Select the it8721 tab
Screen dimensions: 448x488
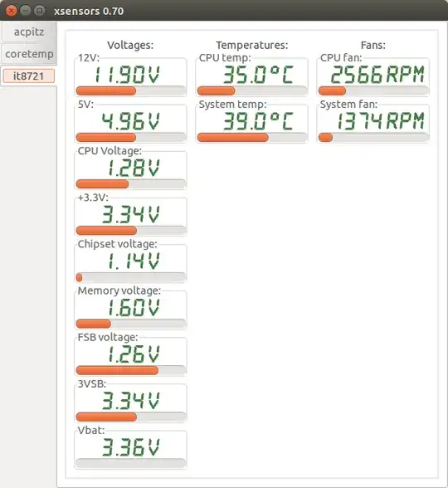click(28, 76)
